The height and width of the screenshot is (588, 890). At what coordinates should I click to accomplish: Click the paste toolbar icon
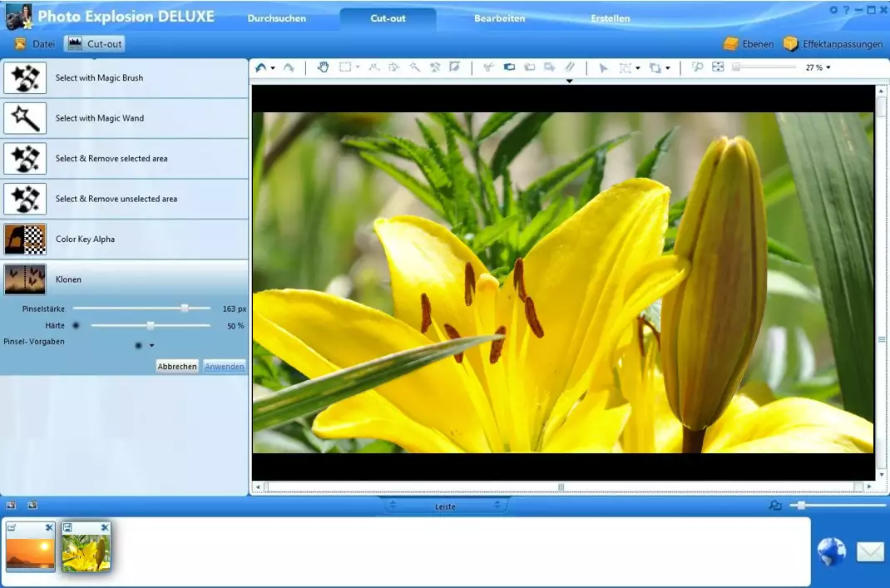[529, 67]
